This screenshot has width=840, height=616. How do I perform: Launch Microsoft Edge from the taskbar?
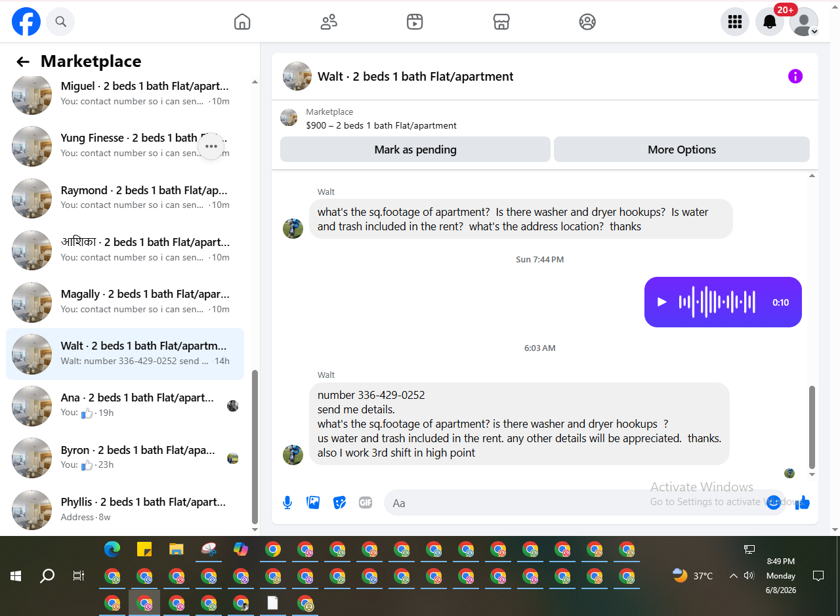point(112,550)
